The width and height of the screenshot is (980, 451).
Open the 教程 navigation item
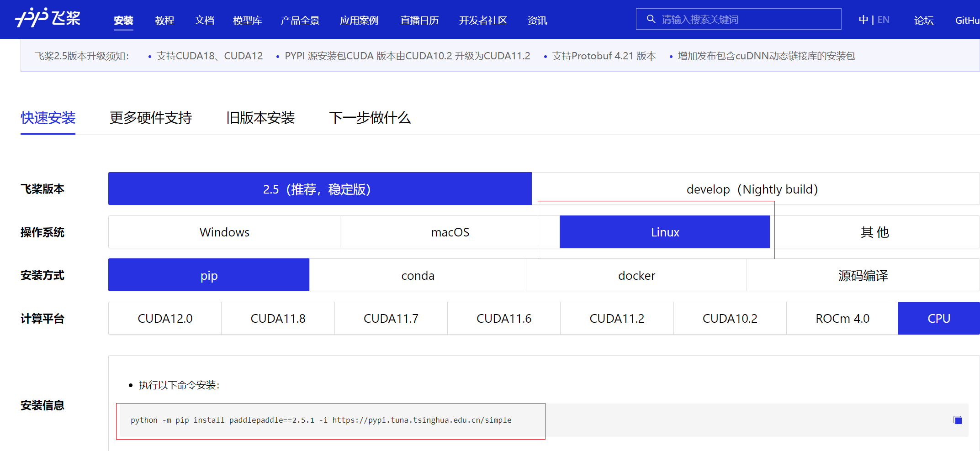164,21
